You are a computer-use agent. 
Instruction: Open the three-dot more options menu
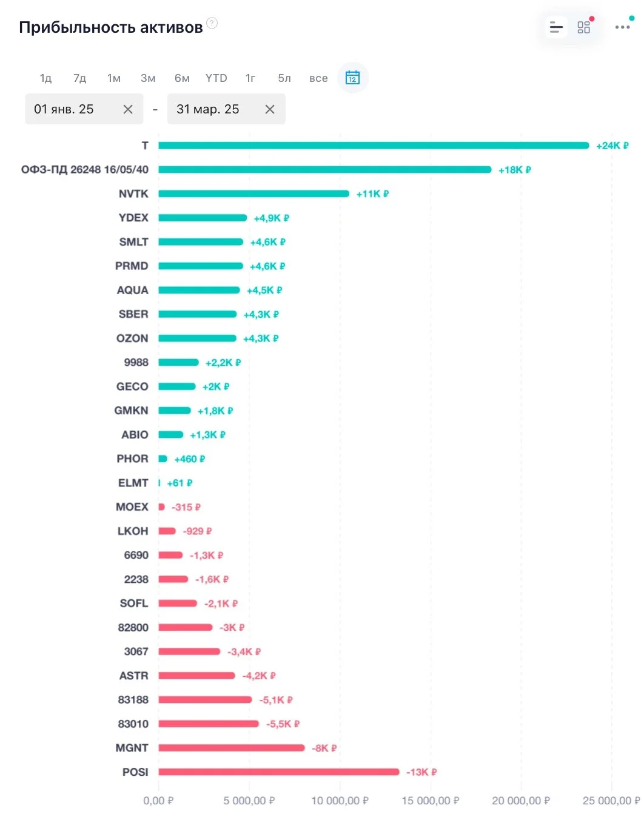(x=623, y=27)
